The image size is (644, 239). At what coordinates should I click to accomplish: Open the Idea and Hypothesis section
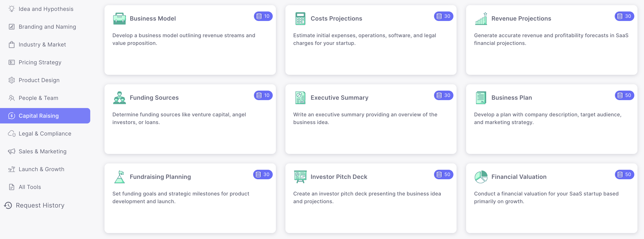(46, 9)
